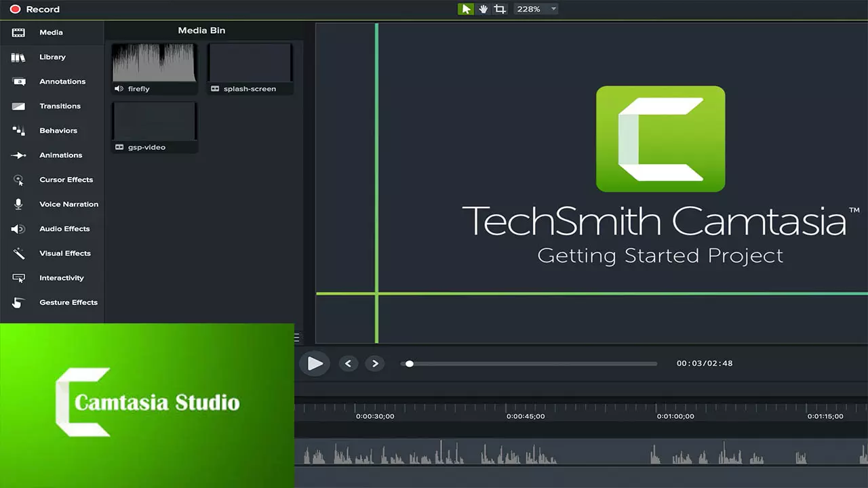Viewport: 868px width, 488px height.
Task: Open Audio Effects speaker icon
Action: 19,229
